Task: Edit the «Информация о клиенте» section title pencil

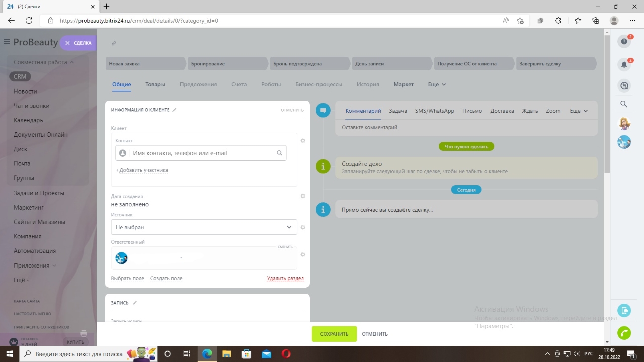Action: point(175,110)
